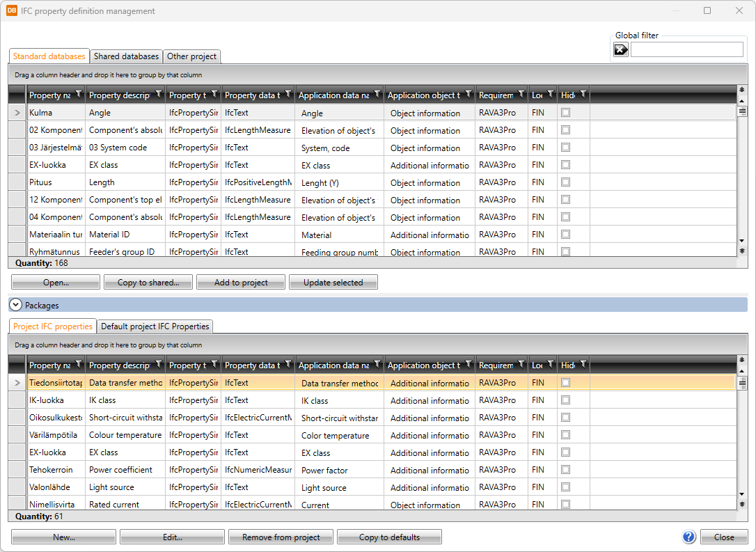Open the Default project IFC Properties tab
The height and width of the screenshot is (552, 756).
(x=155, y=326)
